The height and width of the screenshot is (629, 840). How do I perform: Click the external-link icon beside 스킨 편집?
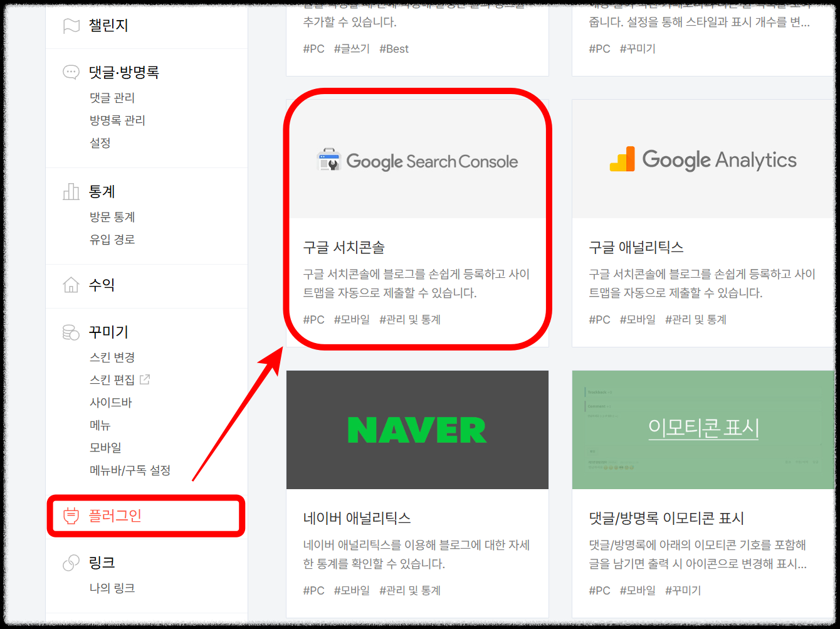click(x=145, y=379)
